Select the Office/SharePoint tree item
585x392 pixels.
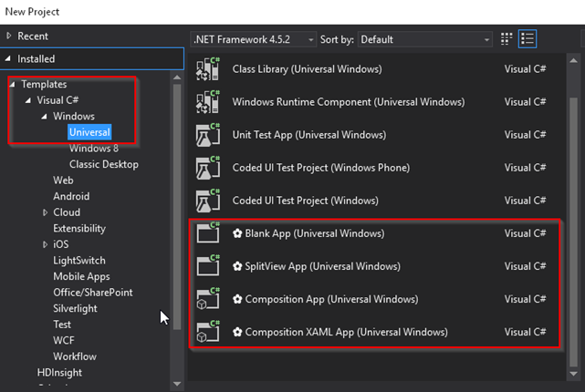click(x=92, y=292)
